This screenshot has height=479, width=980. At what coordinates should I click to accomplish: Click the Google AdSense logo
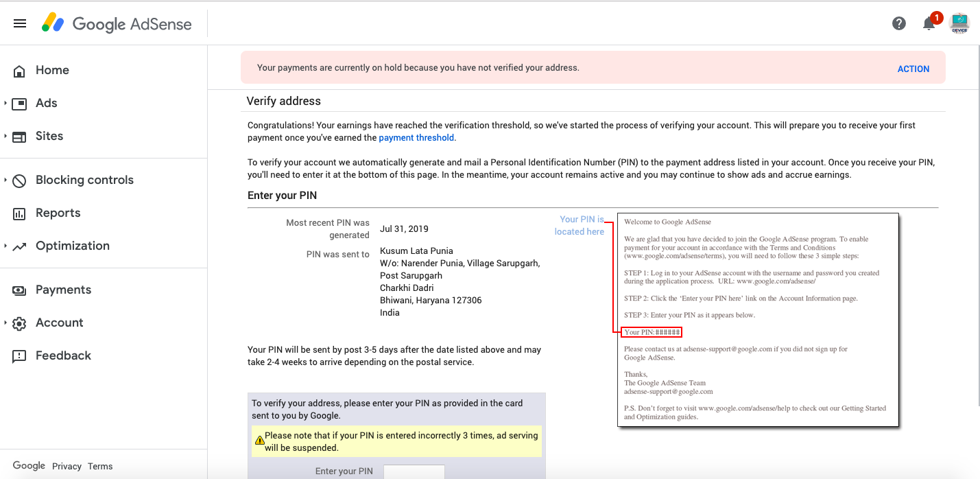(117, 23)
